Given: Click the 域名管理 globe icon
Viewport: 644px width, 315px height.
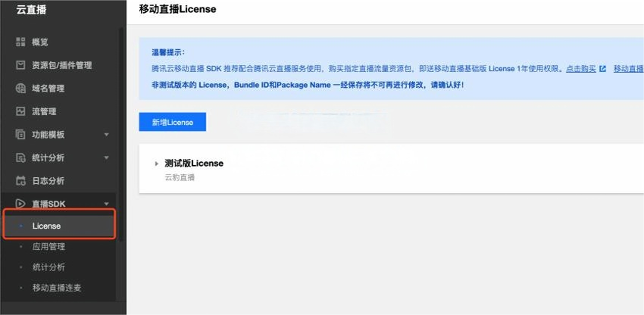Looking at the screenshot, I should (x=20, y=89).
